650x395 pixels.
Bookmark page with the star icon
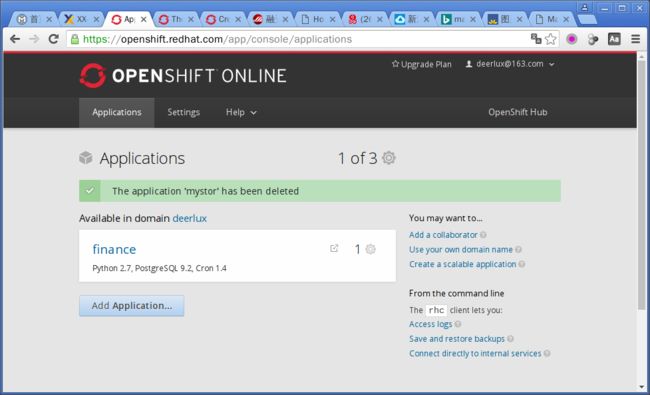[551, 39]
